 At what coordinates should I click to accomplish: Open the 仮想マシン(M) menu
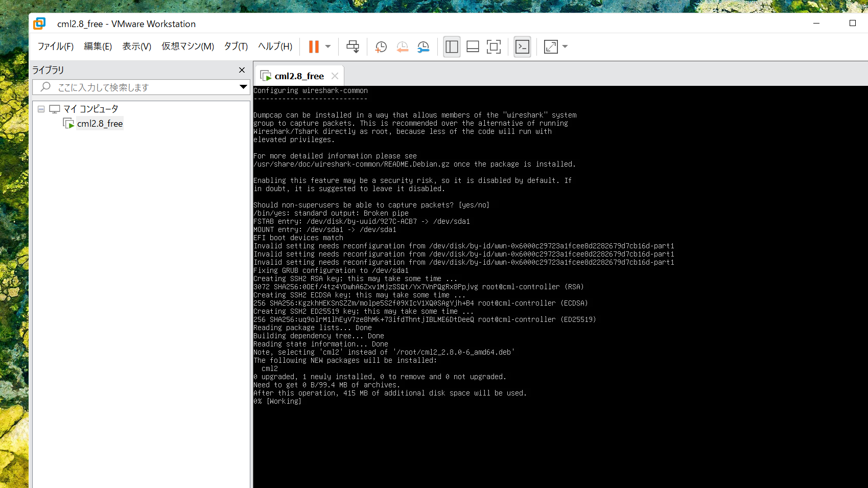click(x=187, y=47)
